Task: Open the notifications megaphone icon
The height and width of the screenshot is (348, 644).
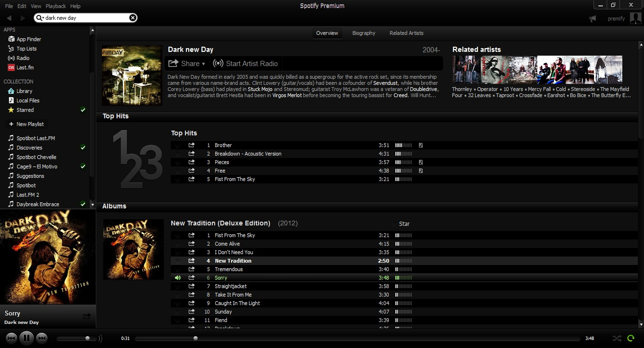Action: coord(593,19)
